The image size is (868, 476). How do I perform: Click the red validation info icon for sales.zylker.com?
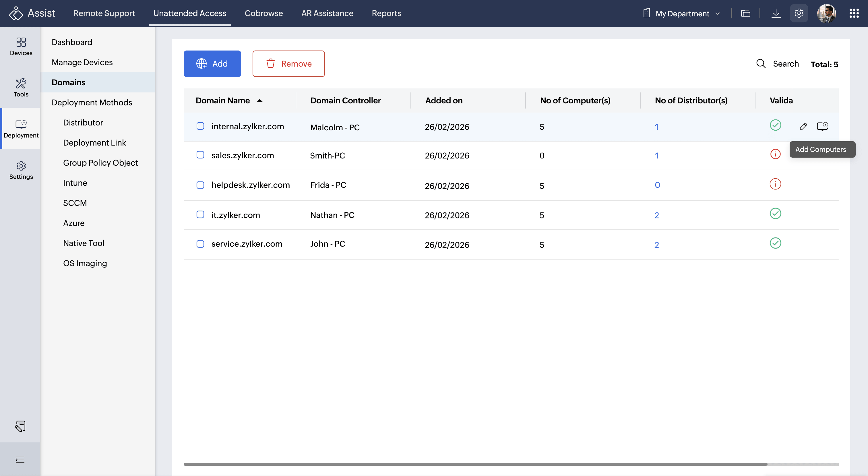point(775,154)
